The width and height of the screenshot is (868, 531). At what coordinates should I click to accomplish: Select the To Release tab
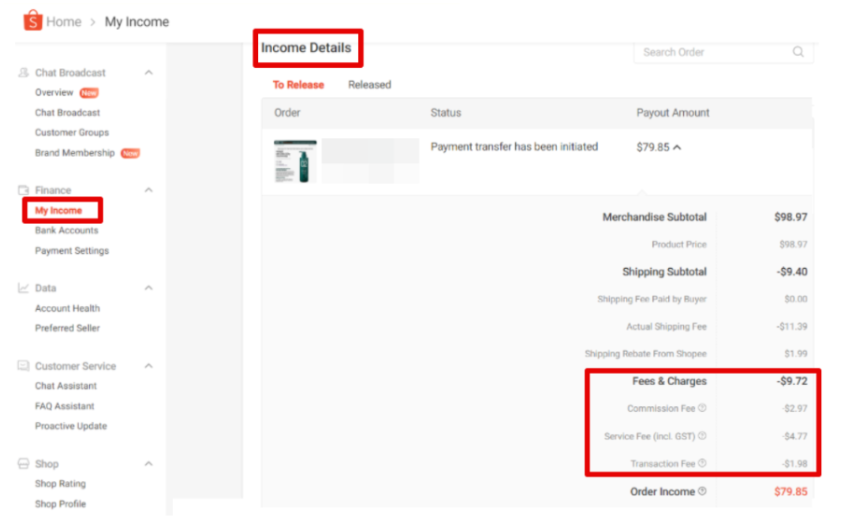click(298, 85)
